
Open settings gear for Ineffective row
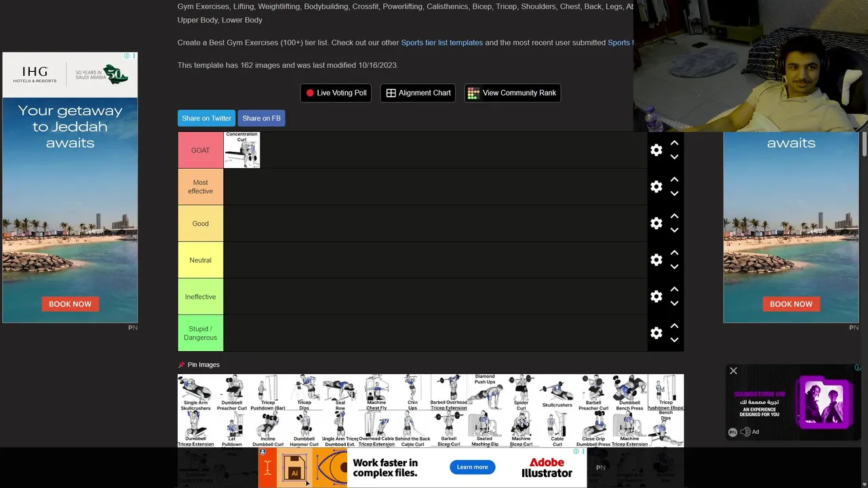click(656, 297)
